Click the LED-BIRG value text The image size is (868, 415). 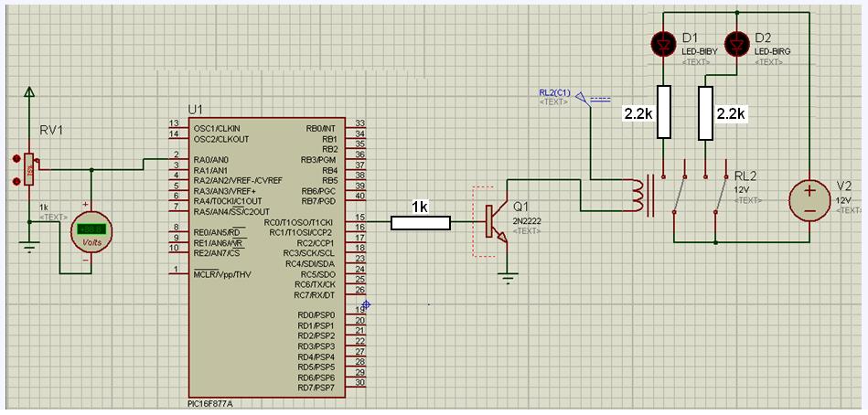tap(773, 51)
